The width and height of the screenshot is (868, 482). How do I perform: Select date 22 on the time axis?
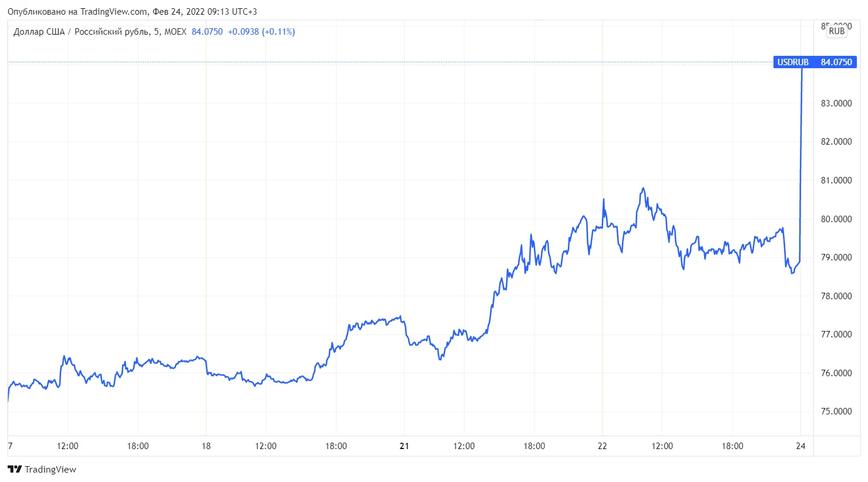point(603,446)
